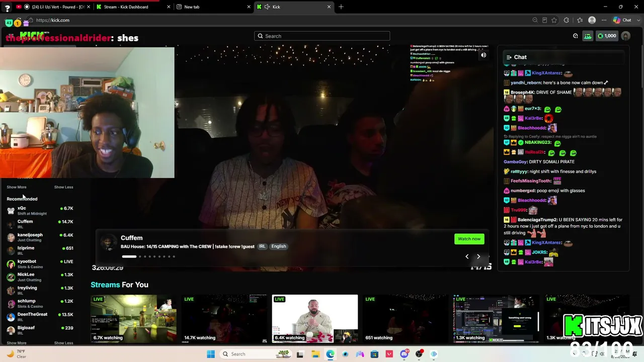644x362 pixels.
Task: Expand list with Show More above Recommended
Action: point(17,187)
